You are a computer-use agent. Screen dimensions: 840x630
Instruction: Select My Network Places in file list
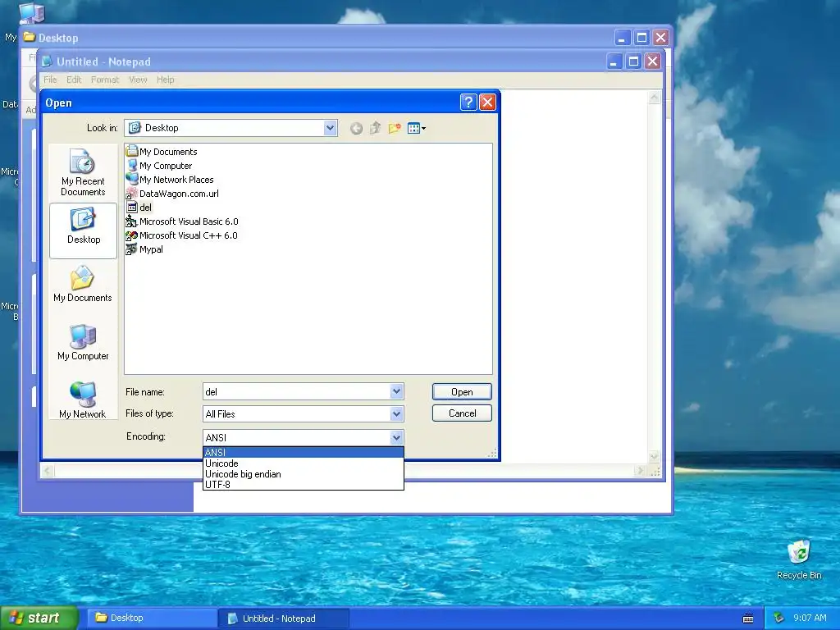tap(170, 180)
